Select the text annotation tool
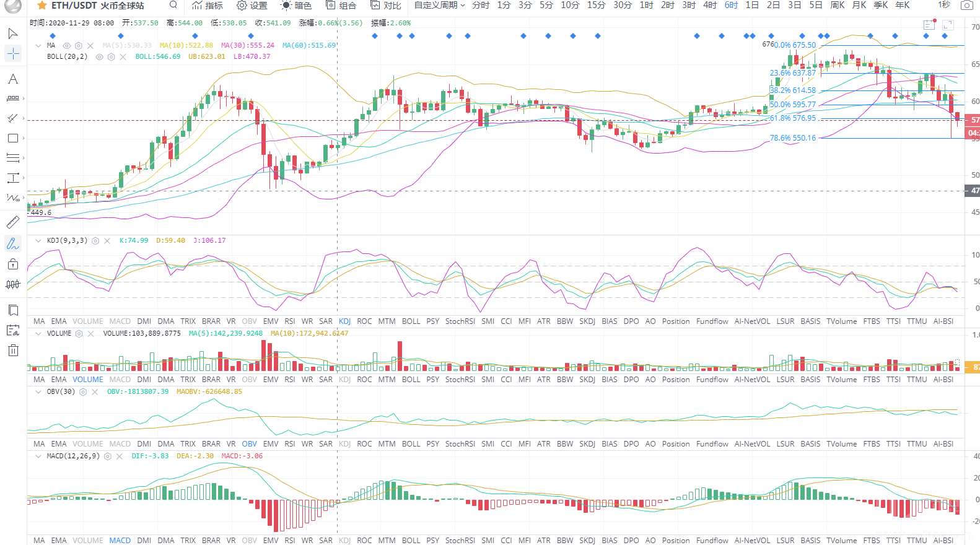This screenshot has height=545, width=980. point(13,79)
